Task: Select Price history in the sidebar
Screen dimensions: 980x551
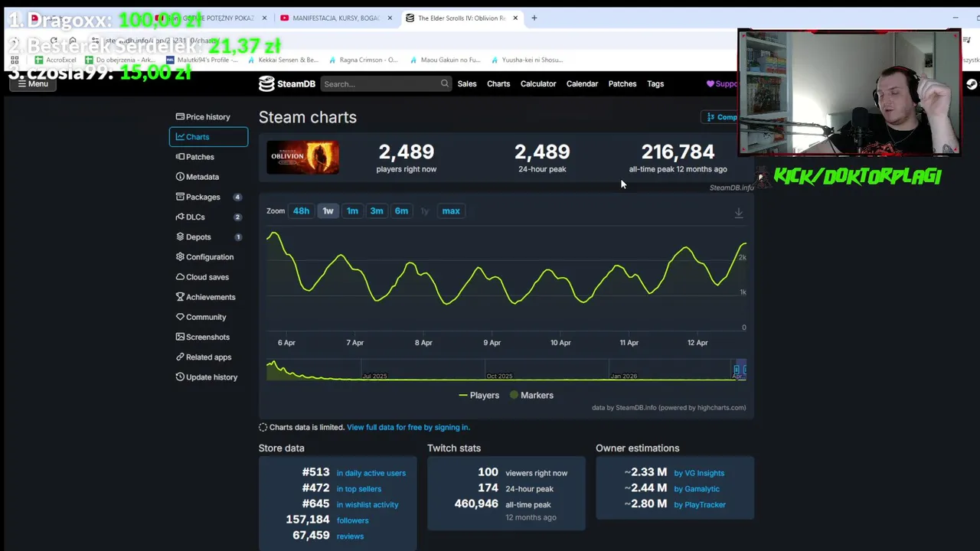Action: 208,117
